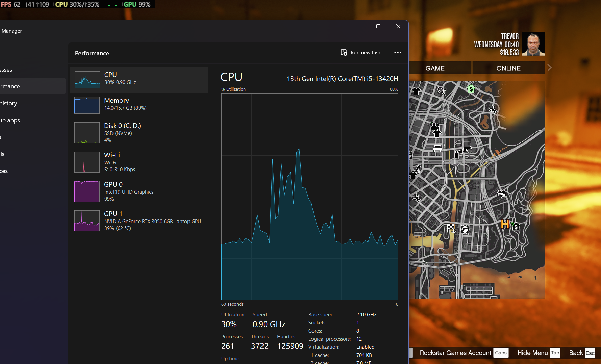
Task: Select the Memory performance entry
Action: click(139, 105)
